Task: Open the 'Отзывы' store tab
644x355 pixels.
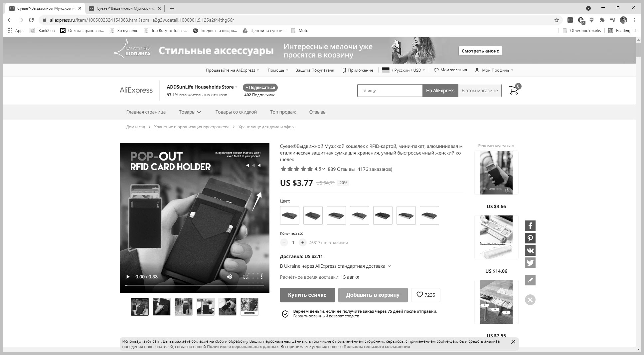Action: click(x=317, y=112)
